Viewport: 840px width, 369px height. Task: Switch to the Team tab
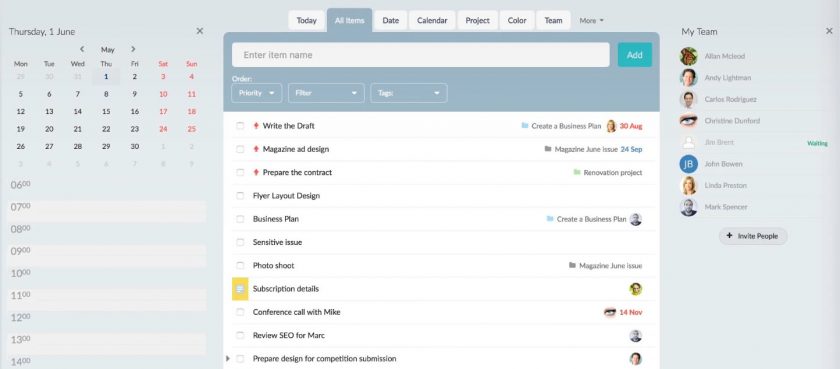pyautogui.click(x=553, y=20)
